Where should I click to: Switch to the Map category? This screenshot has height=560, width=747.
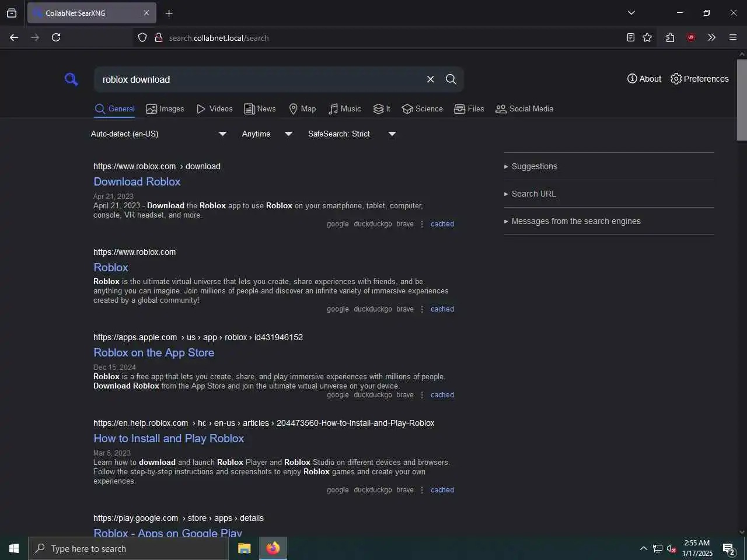[302, 109]
